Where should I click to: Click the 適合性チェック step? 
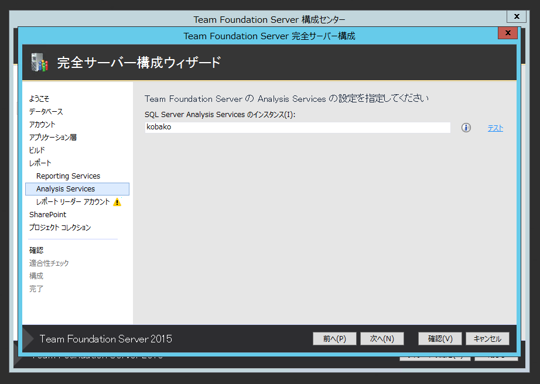pos(49,263)
